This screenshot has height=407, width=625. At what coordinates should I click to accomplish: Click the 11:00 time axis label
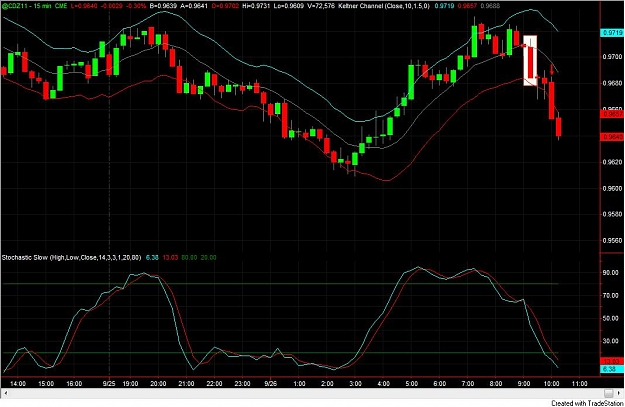(x=580, y=384)
